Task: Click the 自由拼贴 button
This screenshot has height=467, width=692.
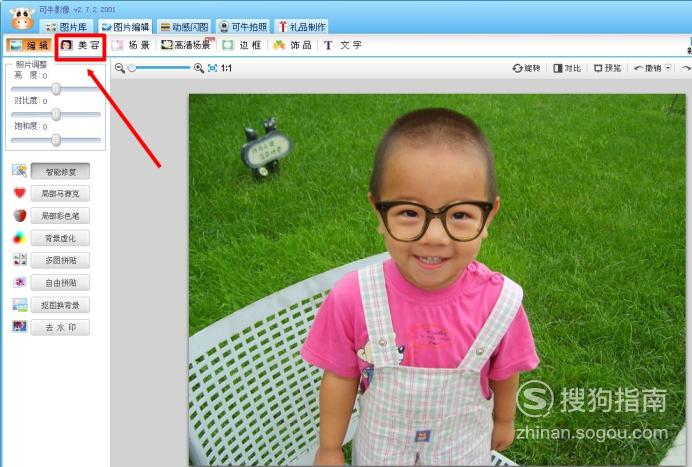Action: click(x=60, y=283)
